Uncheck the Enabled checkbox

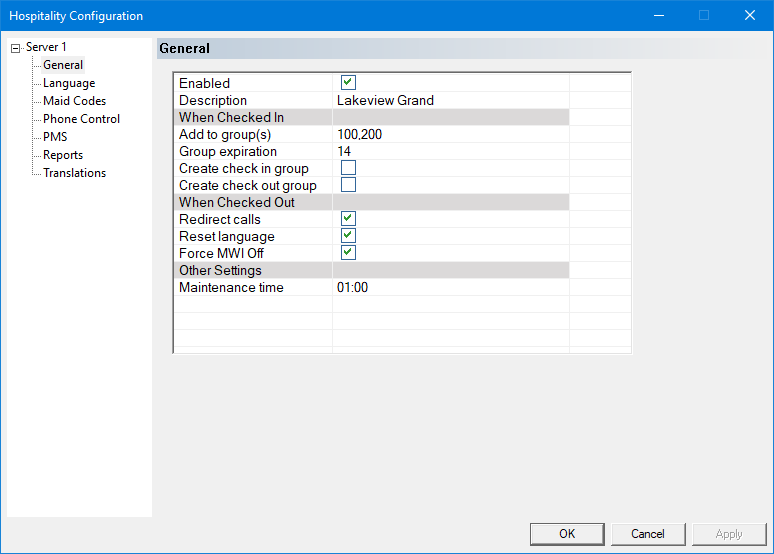click(348, 83)
